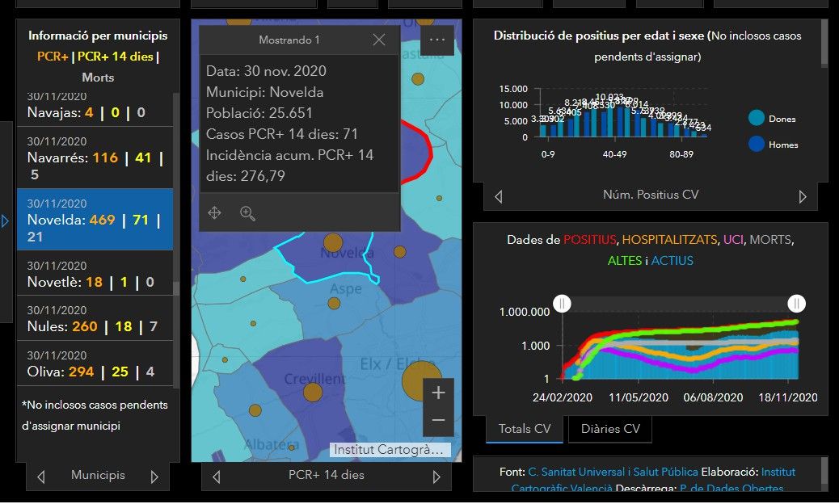Click previous arrow beside Núm. Positius CV
Viewport: 839px width, 504px height.
pyautogui.click(x=499, y=196)
